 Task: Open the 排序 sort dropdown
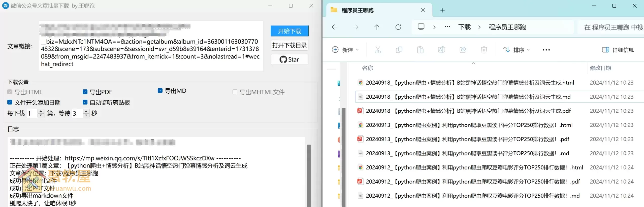(x=516, y=50)
